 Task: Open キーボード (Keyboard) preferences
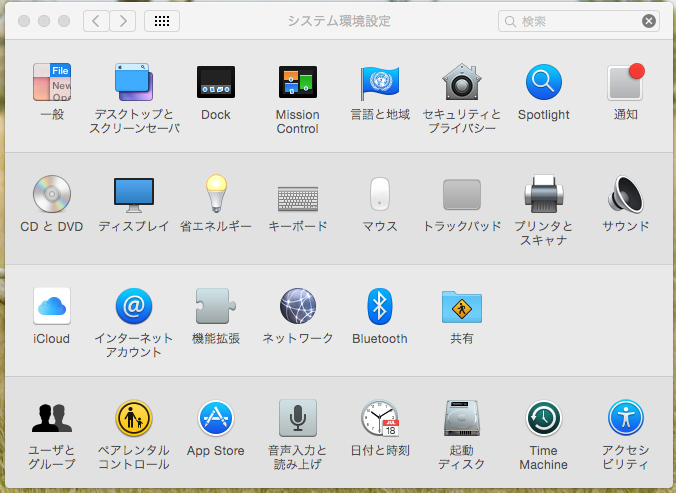pos(297,199)
